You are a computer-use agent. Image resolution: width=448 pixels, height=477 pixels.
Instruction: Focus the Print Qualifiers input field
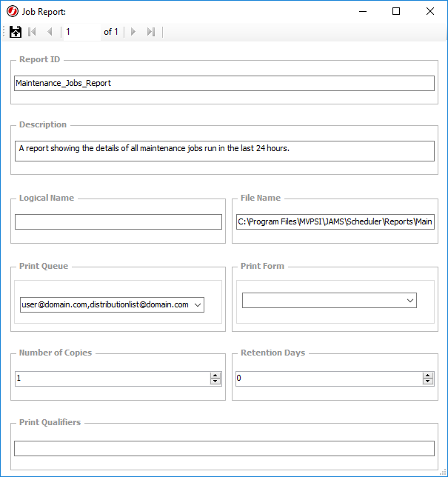click(224, 448)
